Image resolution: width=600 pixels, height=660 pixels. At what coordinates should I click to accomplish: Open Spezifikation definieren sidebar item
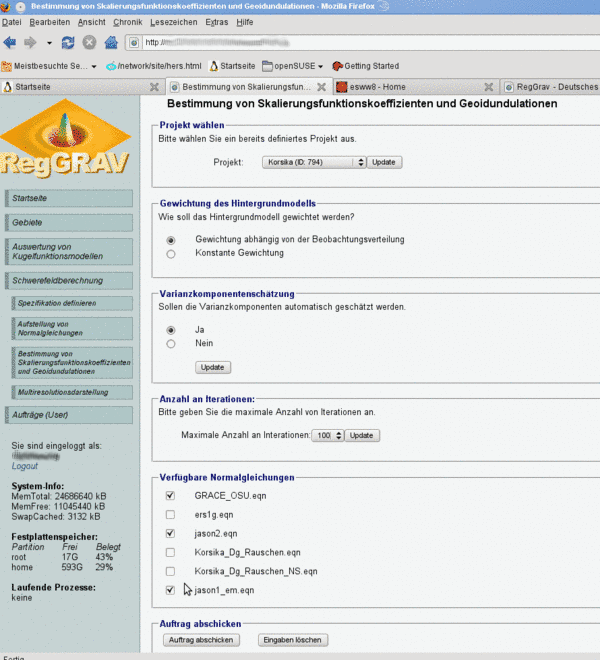(x=72, y=303)
